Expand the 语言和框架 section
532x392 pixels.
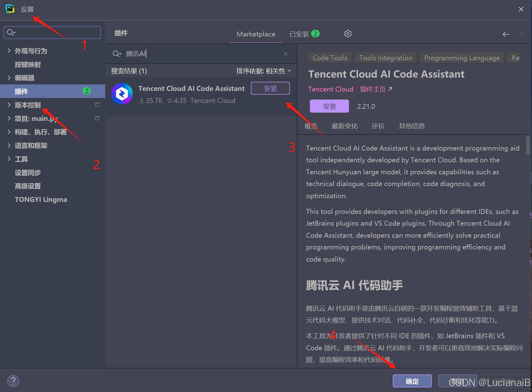click(x=9, y=145)
